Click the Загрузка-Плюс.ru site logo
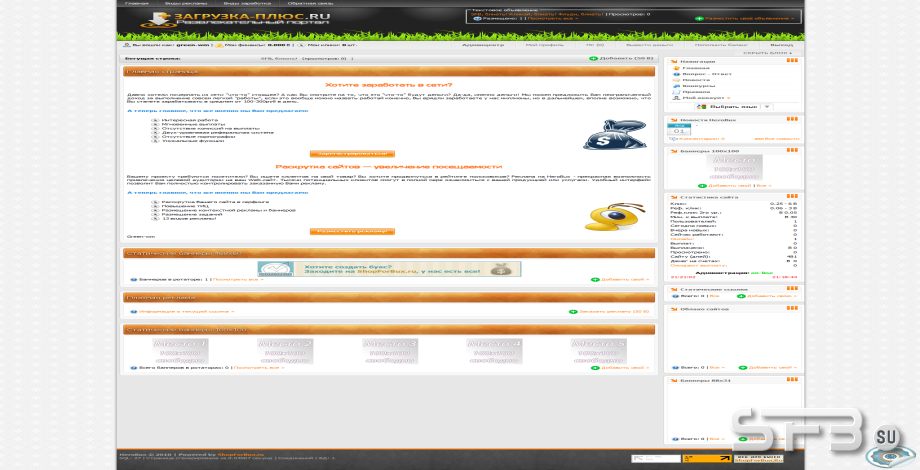Viewport: 920px width, 470px height. pos(235,19)
